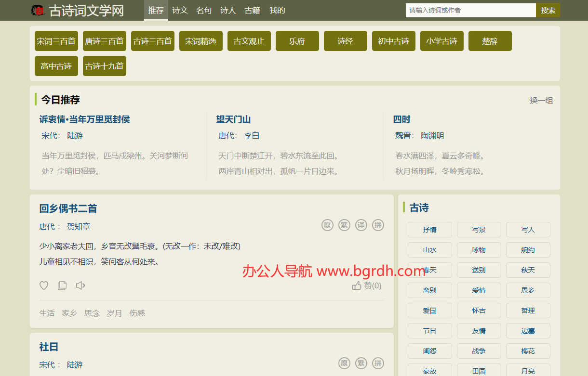Open the poem 望天门山
Screen dimensions: 588x376
click(x=233, y=119)
